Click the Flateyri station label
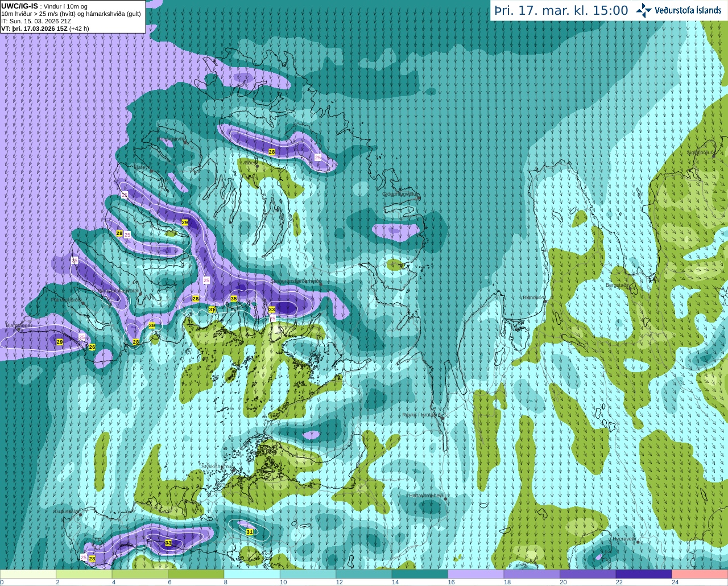728x586 pixels. point(142,167)
